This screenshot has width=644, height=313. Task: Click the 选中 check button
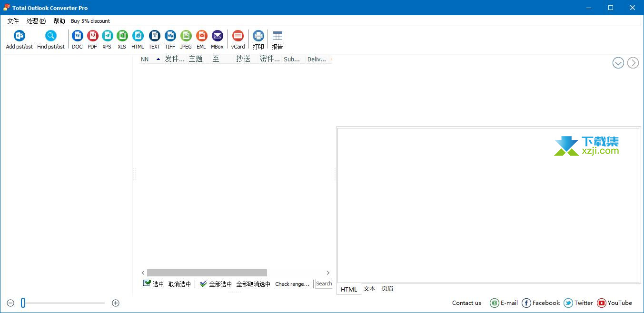click(153, 284)
